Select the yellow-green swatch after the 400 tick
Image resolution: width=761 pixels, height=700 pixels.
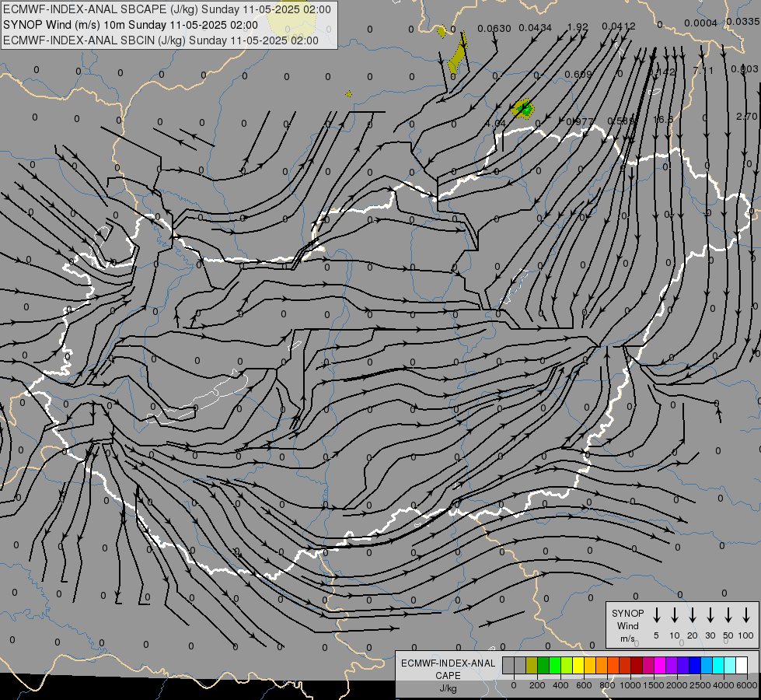click(567, 665)
